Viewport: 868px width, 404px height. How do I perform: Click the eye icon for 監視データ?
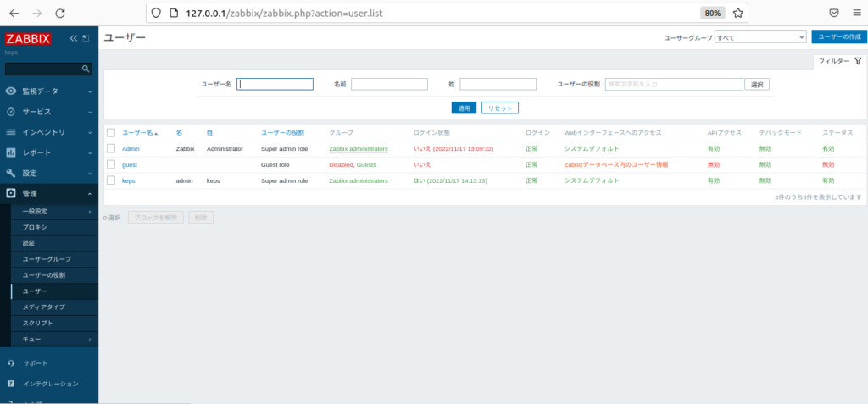click(11, 91)
